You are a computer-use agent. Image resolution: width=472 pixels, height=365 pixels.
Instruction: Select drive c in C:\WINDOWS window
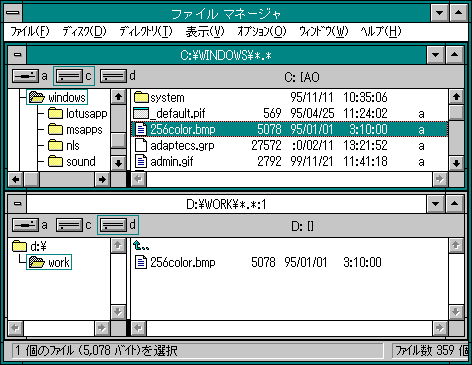pyautogui.click(x=74, y=76)
